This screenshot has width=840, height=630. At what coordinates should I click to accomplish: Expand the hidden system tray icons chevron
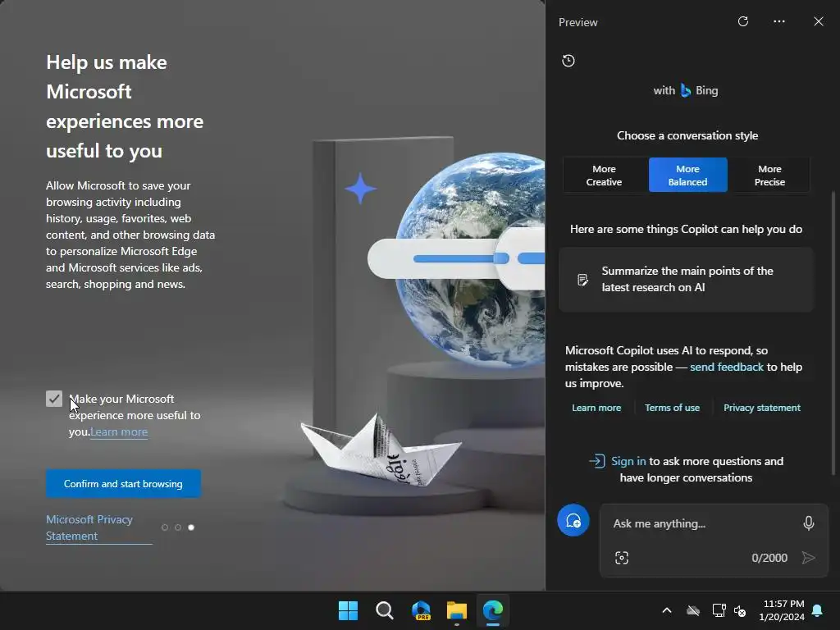(x=667, y=610)
